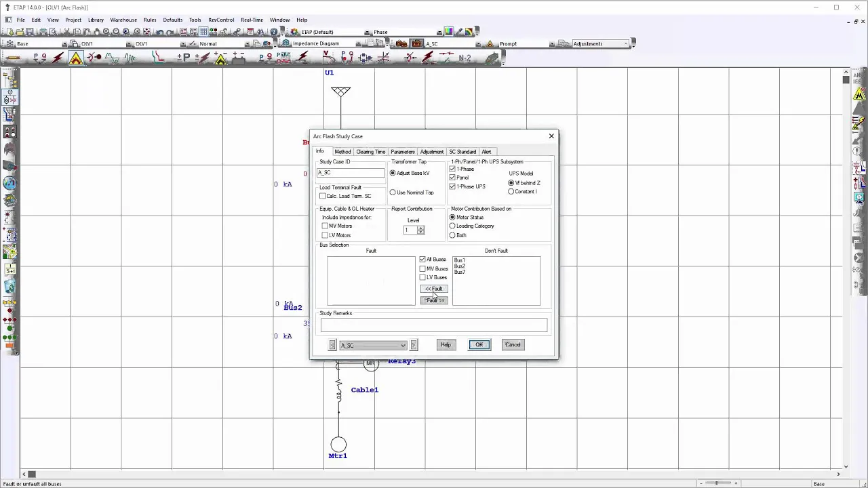This screenshot has width=868, height=488.
Task: Click the Open project folder icon
Action: point(20,32)
